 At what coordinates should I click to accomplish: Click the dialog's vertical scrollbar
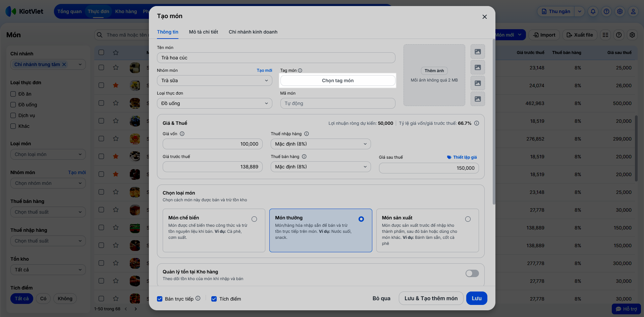click(494, 121)
